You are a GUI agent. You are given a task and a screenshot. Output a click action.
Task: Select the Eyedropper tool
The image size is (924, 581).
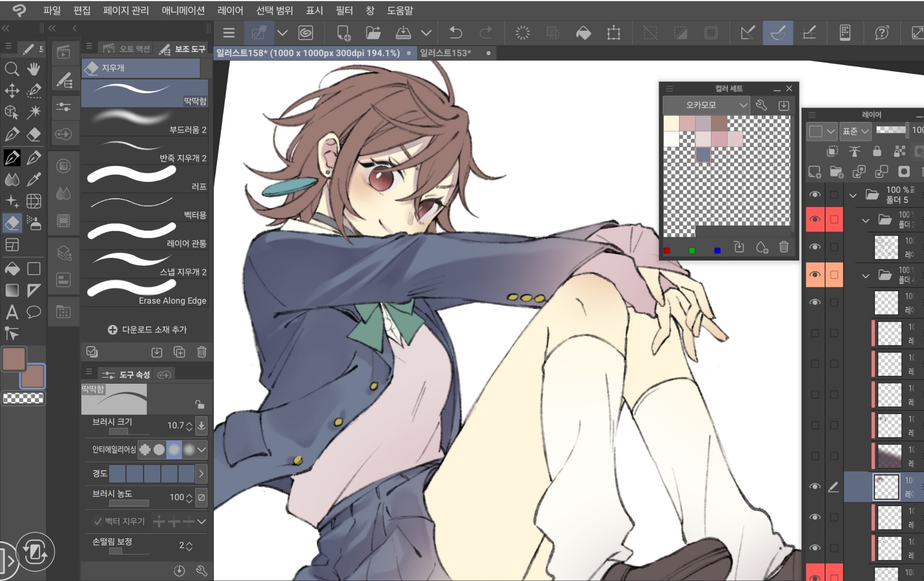coord(34,179)
